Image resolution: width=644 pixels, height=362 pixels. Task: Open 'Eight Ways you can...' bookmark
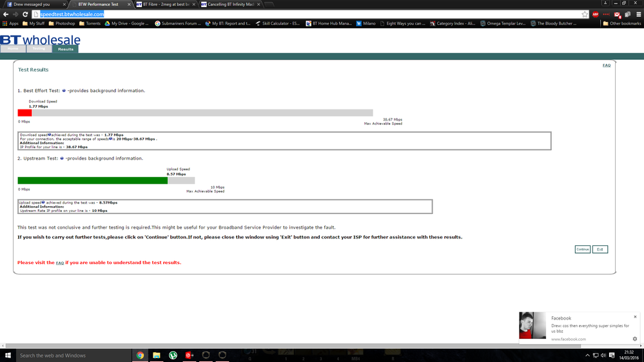pyautogui.click(x=402, y=23)
